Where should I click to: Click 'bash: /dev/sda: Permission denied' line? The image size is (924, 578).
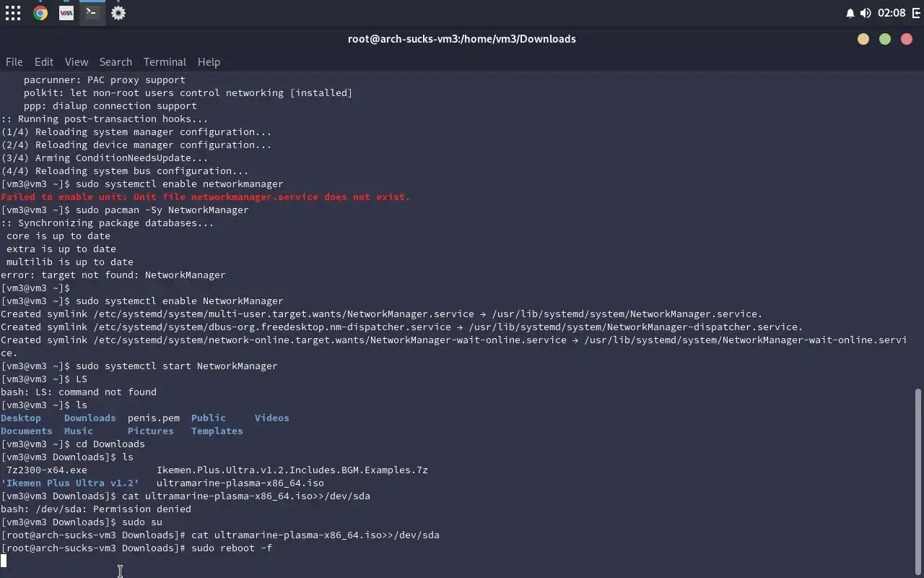tap(96, 509)
